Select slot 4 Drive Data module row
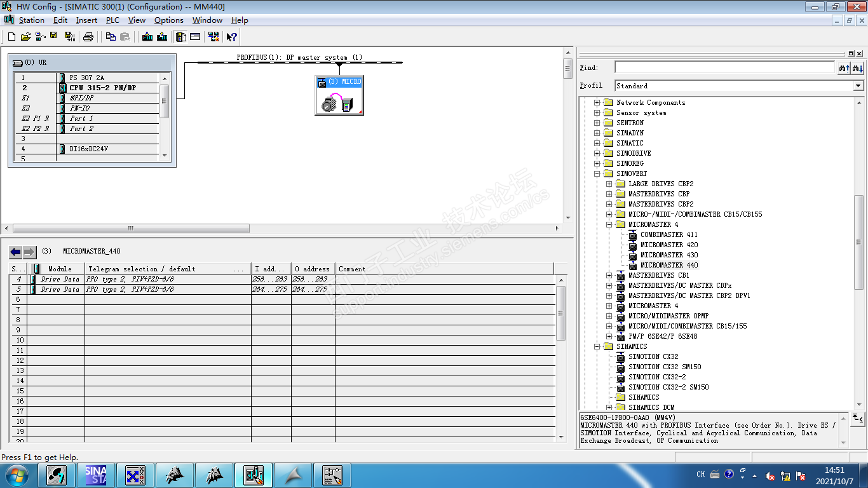This screenshot has height=488, width=868. point(282,279)
